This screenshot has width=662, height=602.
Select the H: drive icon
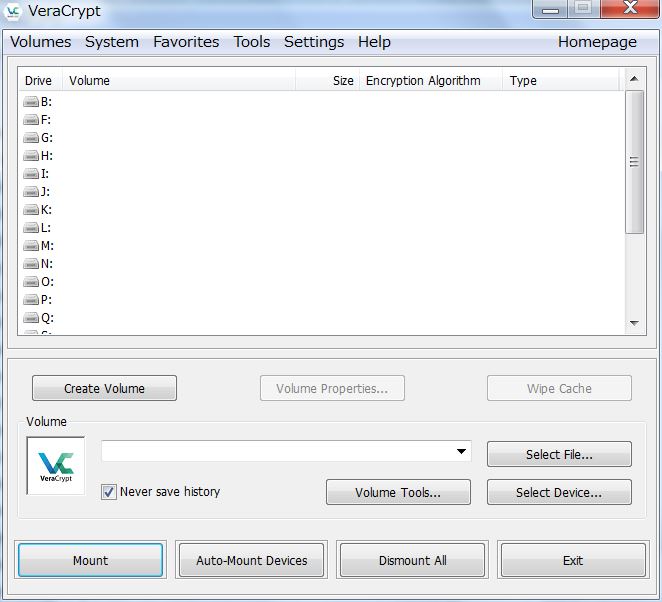click(31, 156)
